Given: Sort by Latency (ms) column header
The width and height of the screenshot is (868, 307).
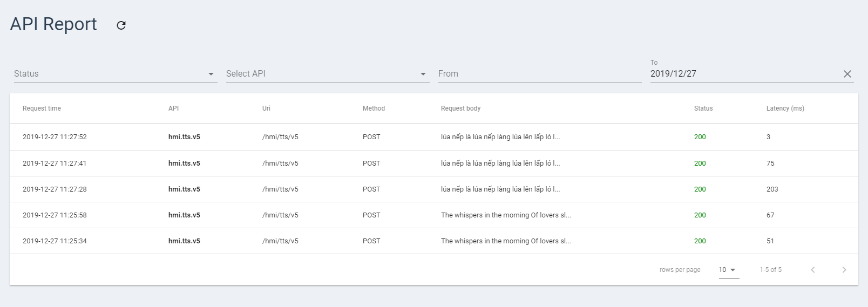Looking at the screenshot, I should [785, 108].
